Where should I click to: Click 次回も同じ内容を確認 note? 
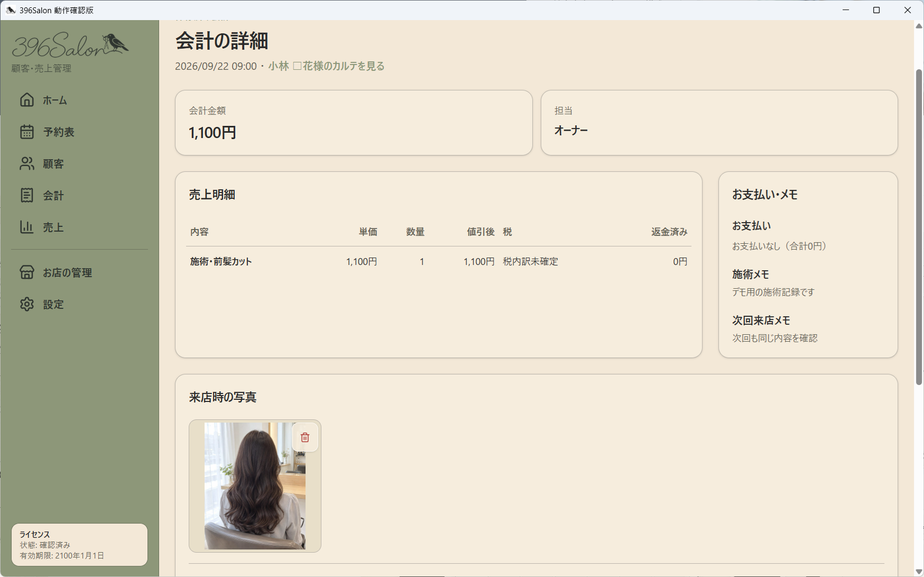point(775,338)
